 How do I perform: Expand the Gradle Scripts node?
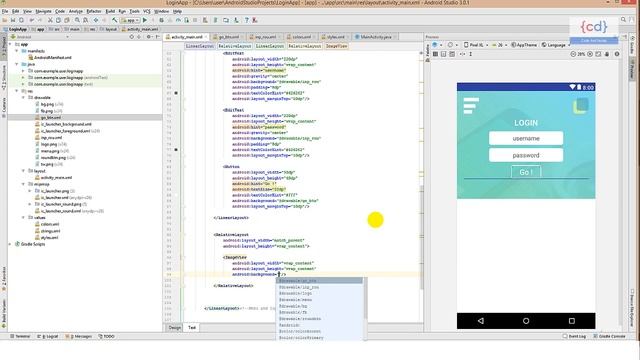pyautogui.click(x=11, y=244)
